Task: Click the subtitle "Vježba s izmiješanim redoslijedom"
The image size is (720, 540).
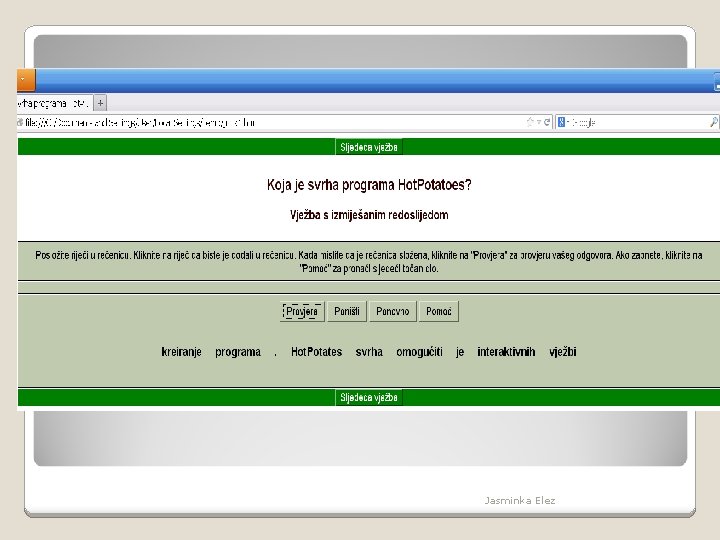Action: click(369, 215)
